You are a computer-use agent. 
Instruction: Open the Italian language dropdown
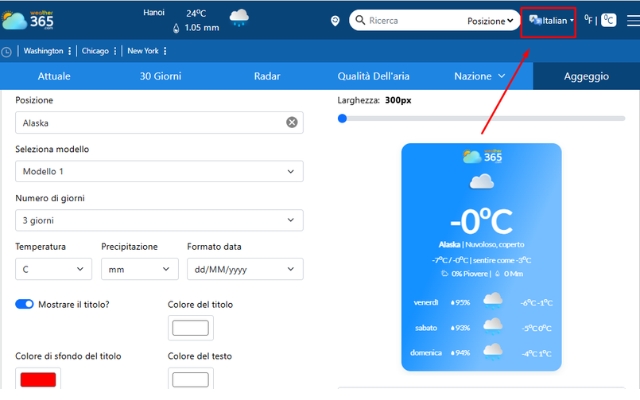(x=551, y=20)
